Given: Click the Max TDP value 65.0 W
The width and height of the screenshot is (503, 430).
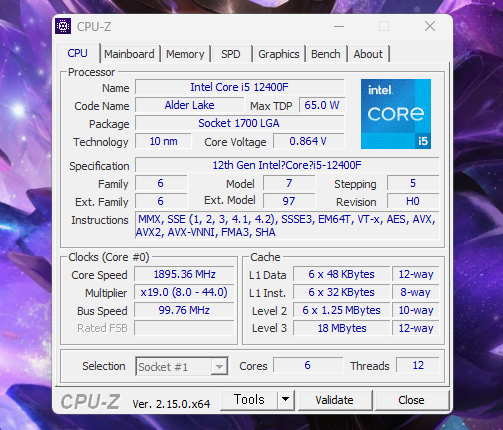Looking at the screenshot, I should [x=322, y=105].
